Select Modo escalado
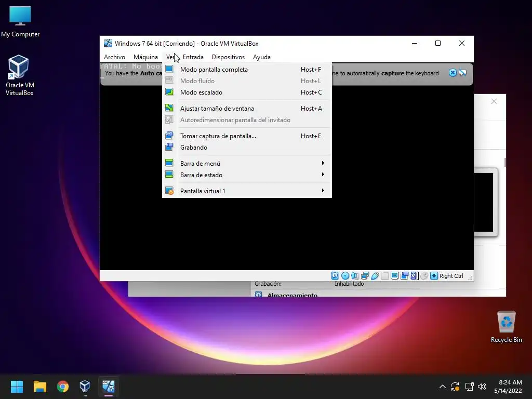 tap(247, 92)
